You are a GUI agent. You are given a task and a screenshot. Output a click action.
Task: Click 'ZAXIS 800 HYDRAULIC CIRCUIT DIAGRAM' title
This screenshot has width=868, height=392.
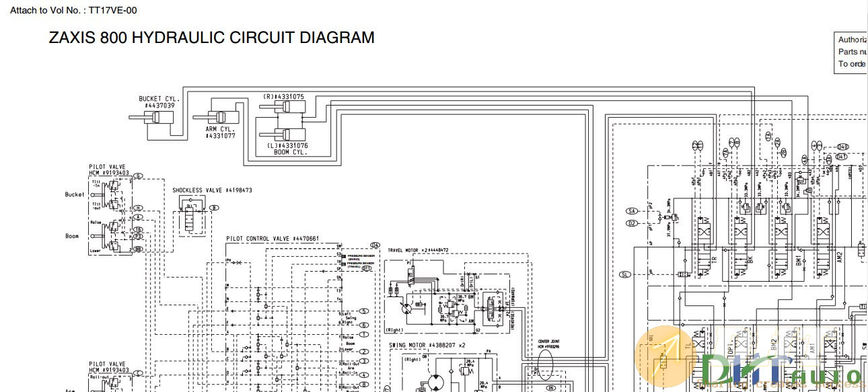click(x=211, y=38)
